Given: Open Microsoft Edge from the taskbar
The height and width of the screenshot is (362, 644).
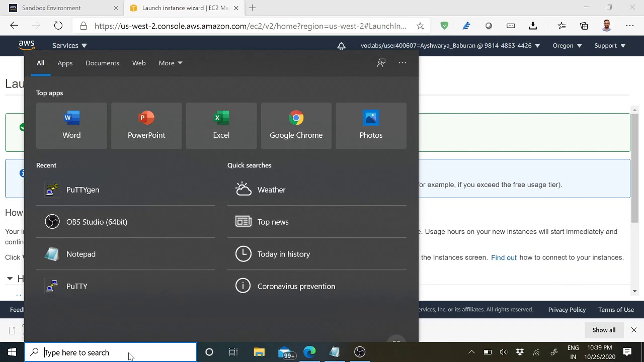Looking at the screenshot, I should click(309, 352).
